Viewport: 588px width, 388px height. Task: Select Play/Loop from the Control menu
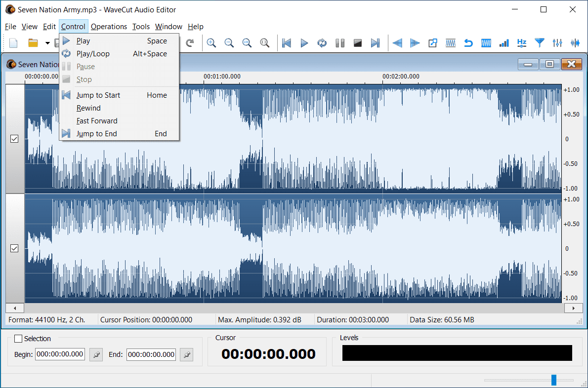pos(93,54)
